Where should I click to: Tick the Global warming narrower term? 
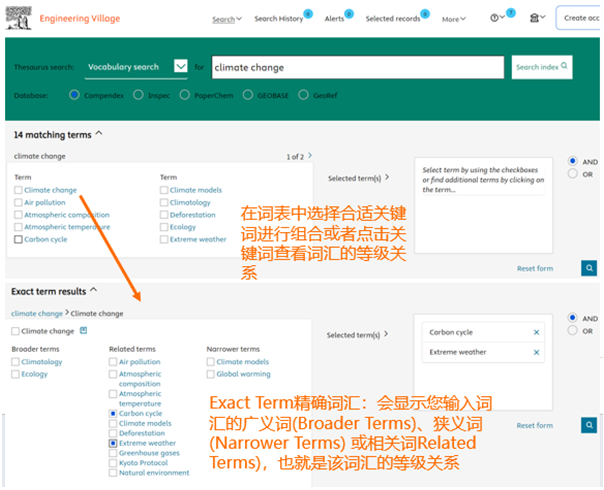[x=211, y=374]
